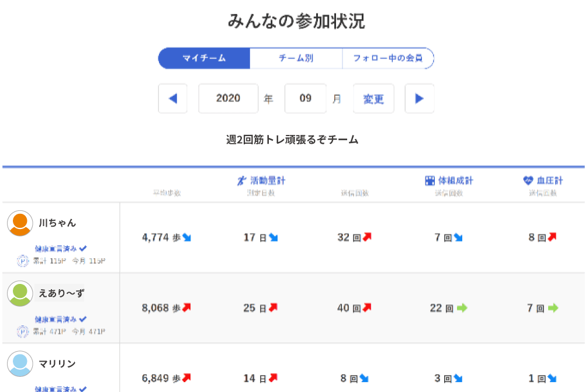The image size is (585, 392).
Task: Click the green arrow beside 22 回
Action: point(462,308)
